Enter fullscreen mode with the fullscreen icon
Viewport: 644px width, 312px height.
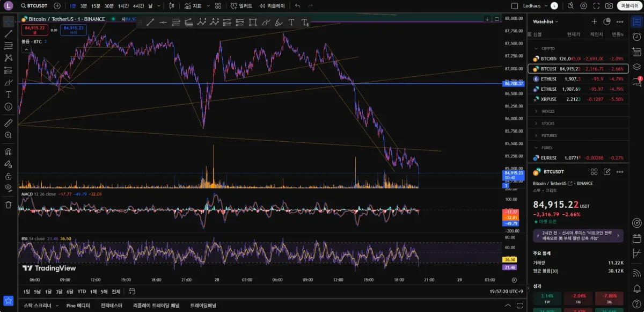click(x=596, y=6)
